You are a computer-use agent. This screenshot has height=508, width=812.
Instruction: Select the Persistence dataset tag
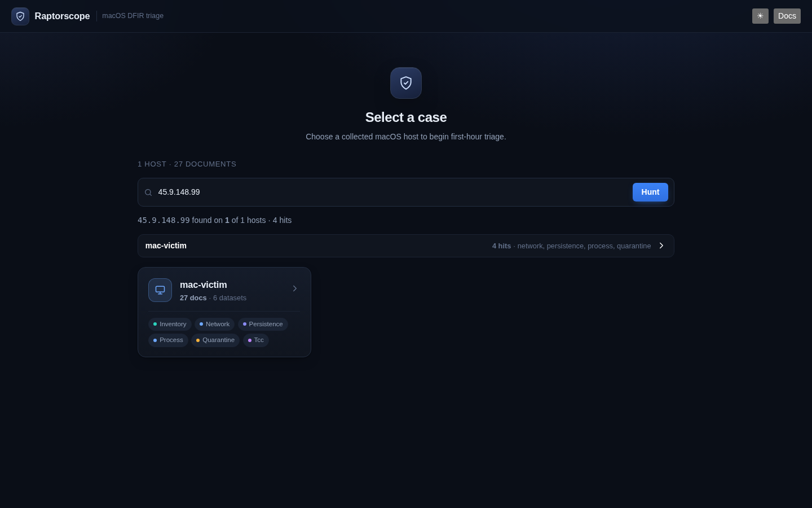point(263,324)
